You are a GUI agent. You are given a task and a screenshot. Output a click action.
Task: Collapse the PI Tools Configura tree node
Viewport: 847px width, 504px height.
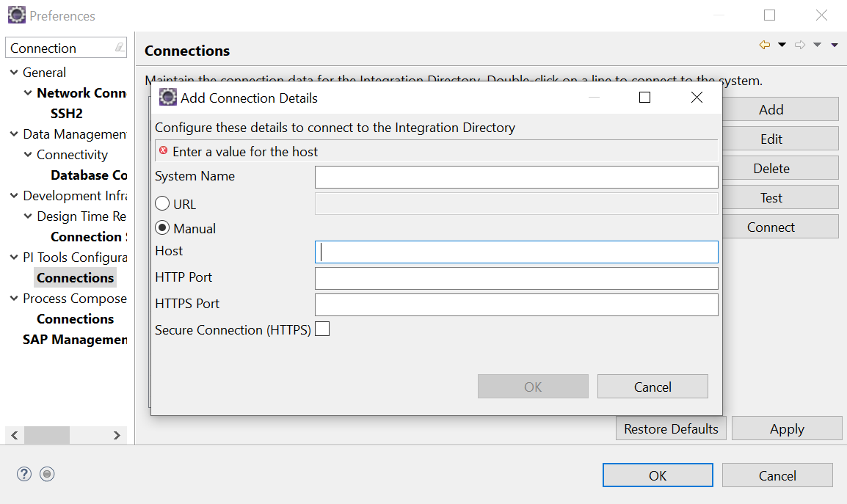(x=14, y=257)
